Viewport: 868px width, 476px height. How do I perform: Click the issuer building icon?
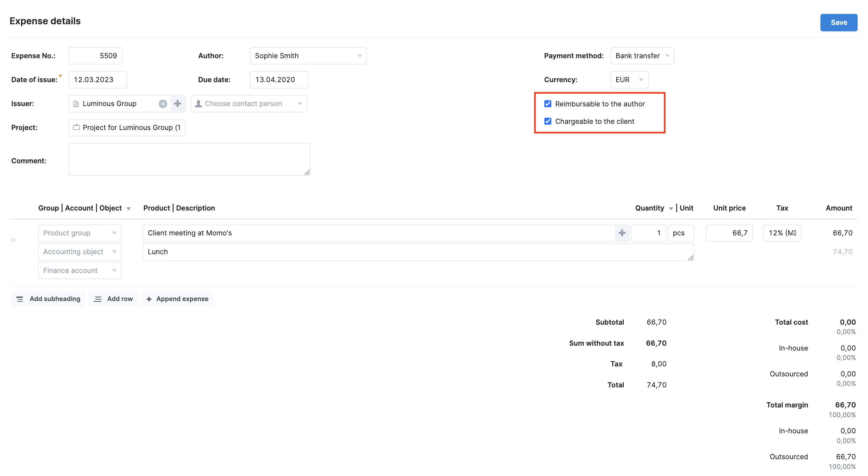[76, 104]
